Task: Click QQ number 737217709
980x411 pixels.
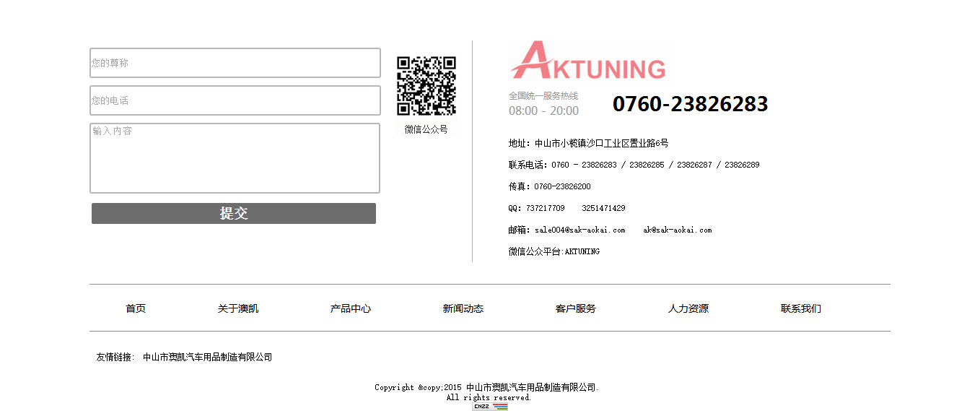Action: pos(546,208)
